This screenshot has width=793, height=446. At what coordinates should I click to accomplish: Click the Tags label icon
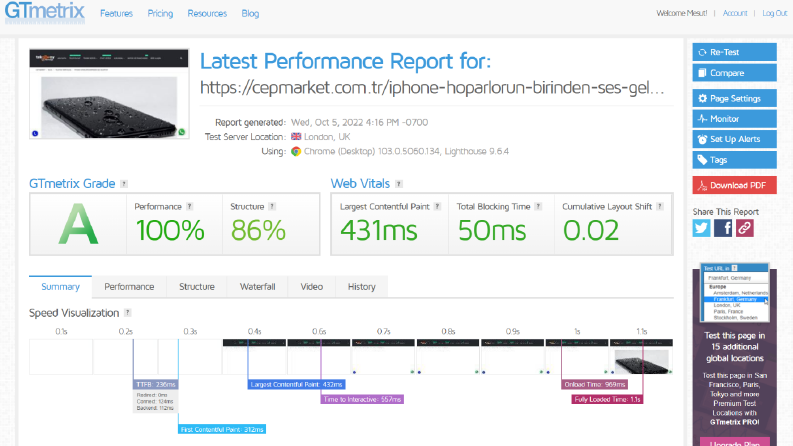[x=702, y=160]
